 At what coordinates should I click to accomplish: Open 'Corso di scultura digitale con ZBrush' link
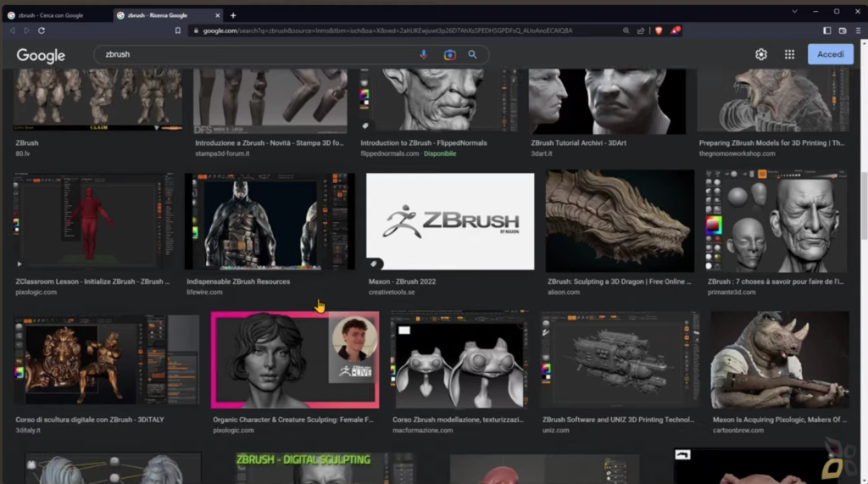tap(90, 420)
